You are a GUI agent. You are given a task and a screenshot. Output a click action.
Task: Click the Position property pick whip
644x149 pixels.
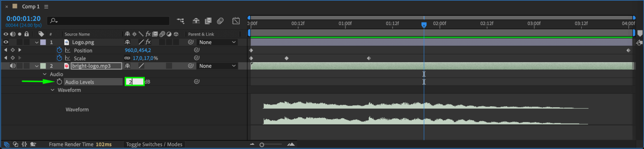point(197,50)
